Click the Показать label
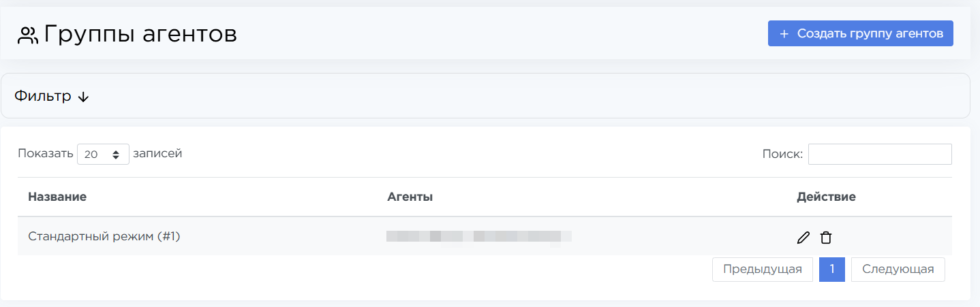Screen dimensions: 980x307 (45, 154)
